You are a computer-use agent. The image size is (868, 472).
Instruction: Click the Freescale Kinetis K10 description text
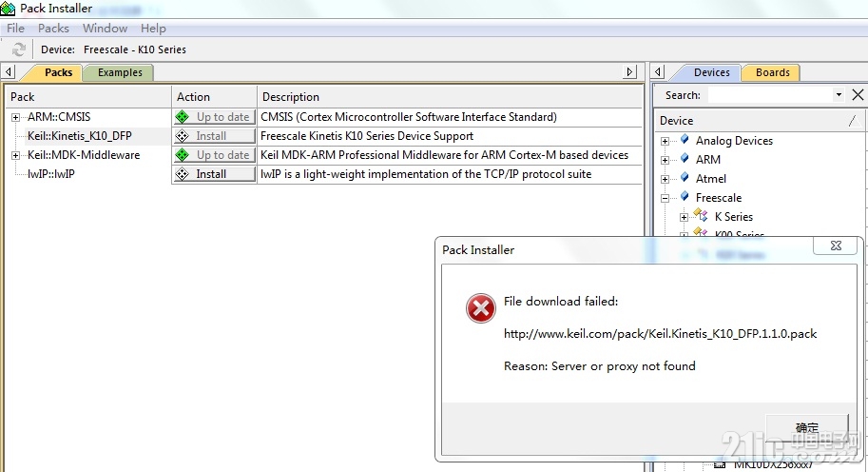click(x=367, y=136)
